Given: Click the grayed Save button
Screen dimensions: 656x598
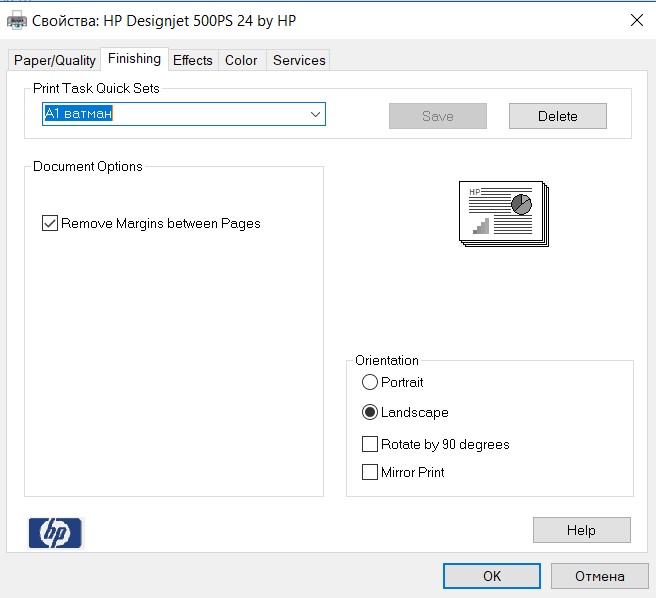Looking at the screenshot, I should tap(438, 116).
